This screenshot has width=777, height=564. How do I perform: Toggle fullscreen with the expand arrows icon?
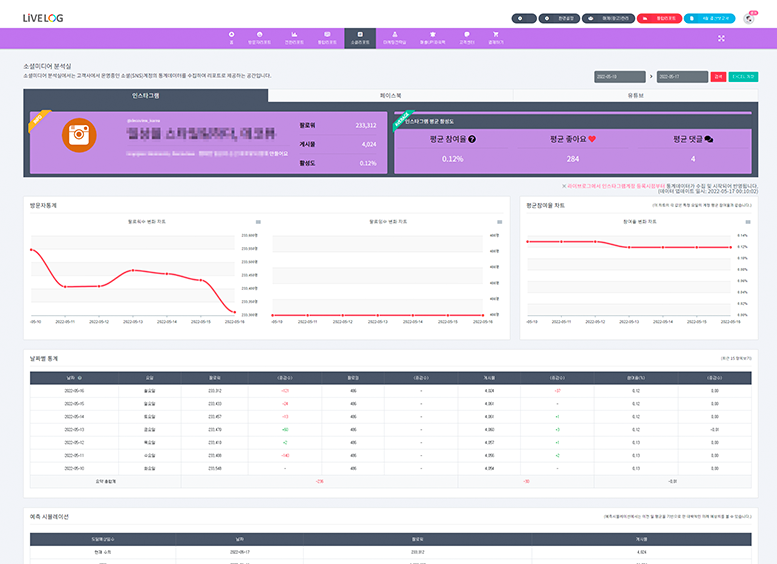pyautogui.click(x=721, y=38)
